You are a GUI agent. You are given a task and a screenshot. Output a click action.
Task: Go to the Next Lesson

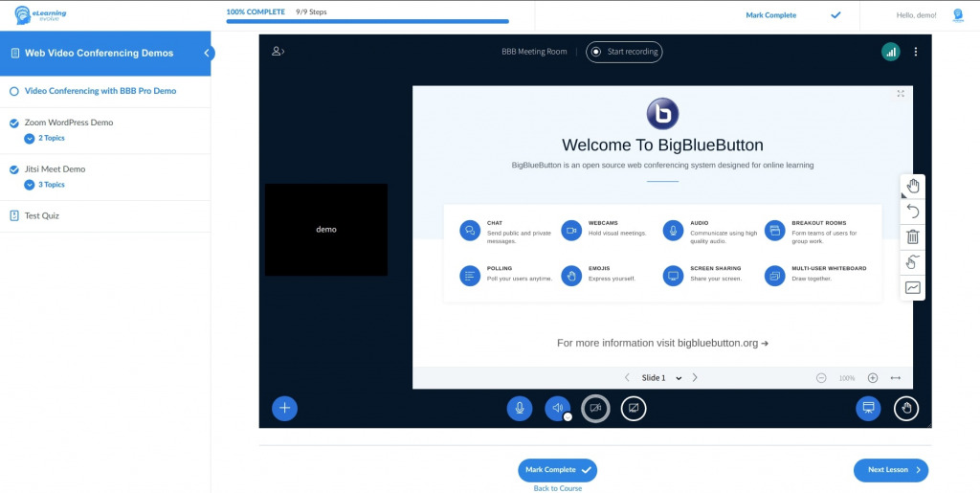click(x=891, y=470)
